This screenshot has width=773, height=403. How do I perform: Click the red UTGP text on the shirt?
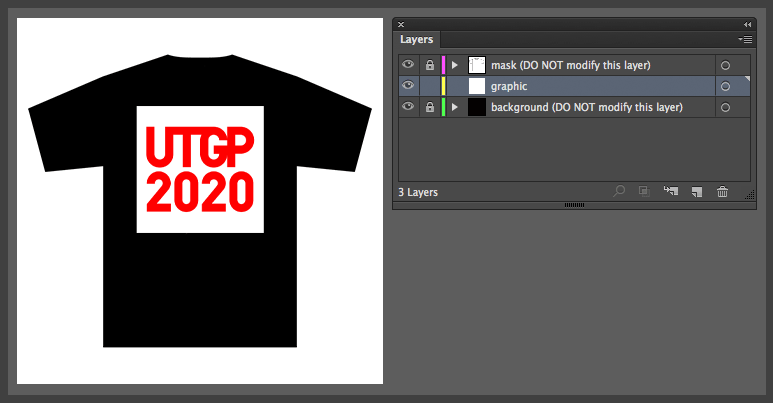(x=200, y=147)
